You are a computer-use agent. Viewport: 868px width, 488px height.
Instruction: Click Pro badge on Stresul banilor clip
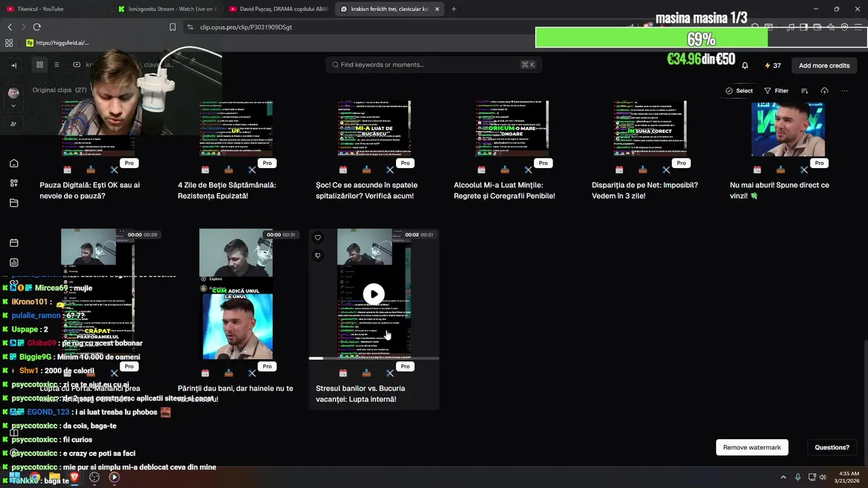tap(405, 367)
